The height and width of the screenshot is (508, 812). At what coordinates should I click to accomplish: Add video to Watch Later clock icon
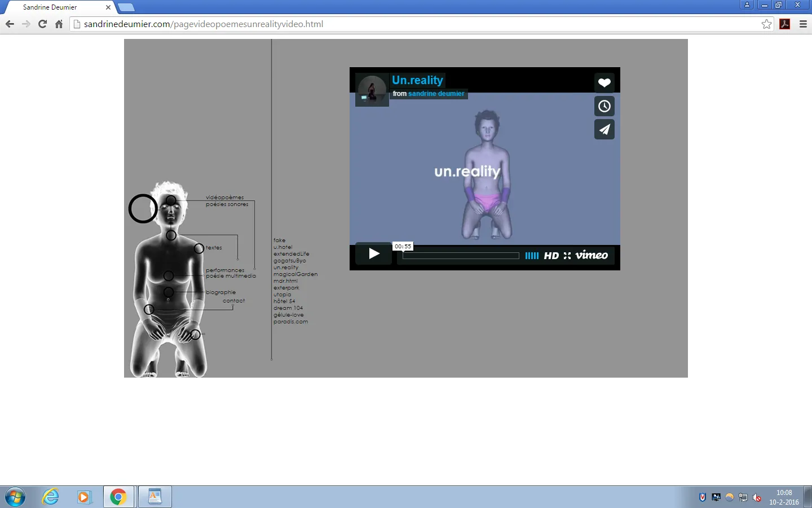pos(604,106)
